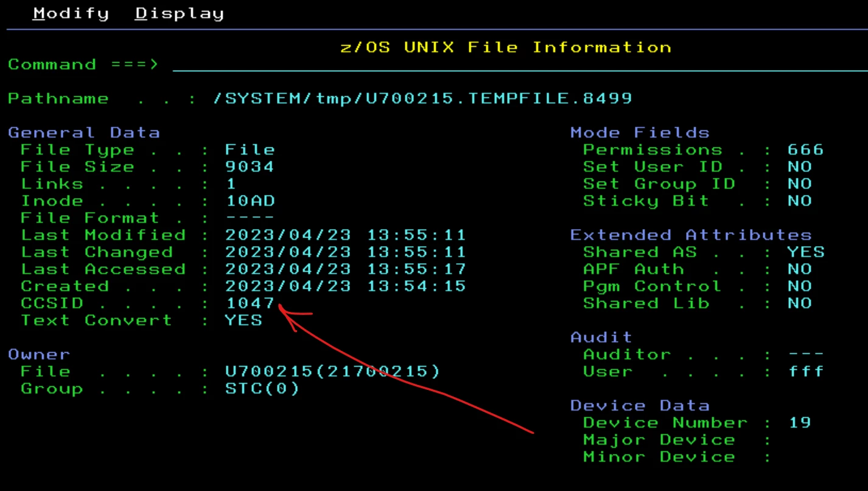Click the Sticky Bit value NO

pyautogui.click(x=799, y=201)
